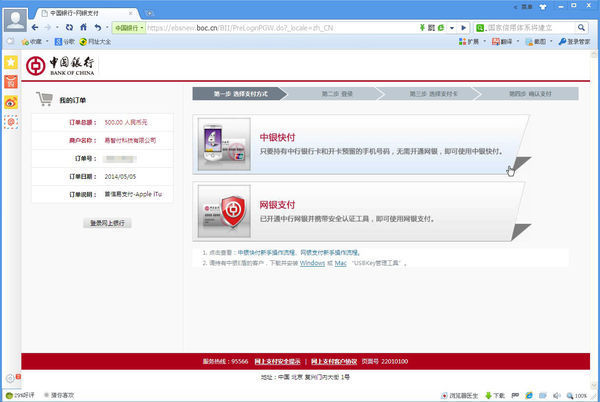Viewport: 600px width, 402px height.
Task: Click the order date 2014/05/05
Action: click(120, 177)
